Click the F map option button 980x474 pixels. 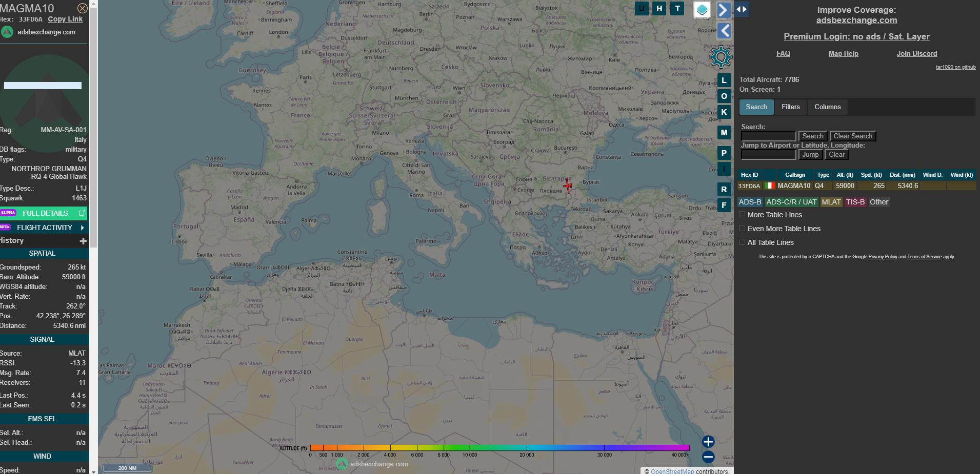pyautogui.click(x=724, y=205)
